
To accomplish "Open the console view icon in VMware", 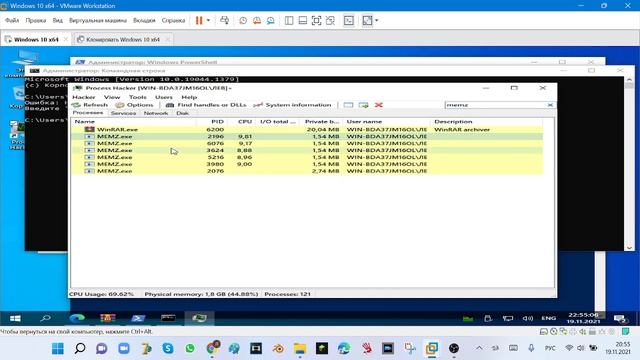I will coord(349,20).
